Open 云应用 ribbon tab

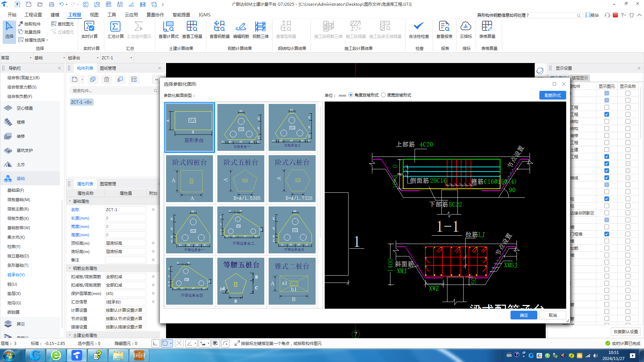[x=131, y=15]
